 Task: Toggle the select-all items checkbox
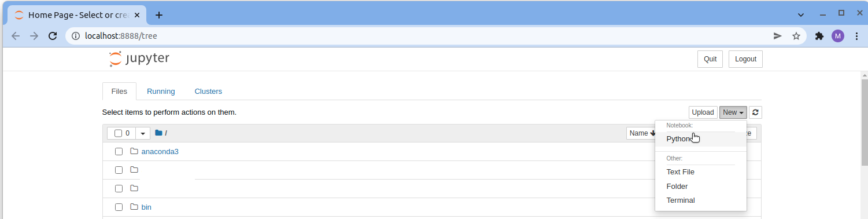[x=118, y=133]
